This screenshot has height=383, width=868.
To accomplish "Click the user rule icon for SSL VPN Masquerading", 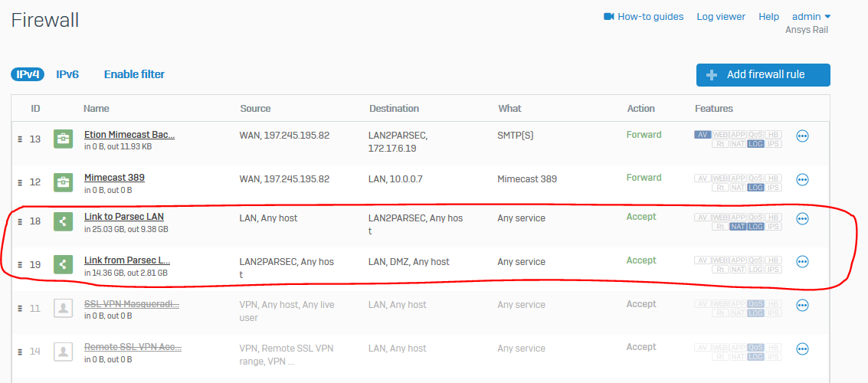I will (x=63, y=308).
